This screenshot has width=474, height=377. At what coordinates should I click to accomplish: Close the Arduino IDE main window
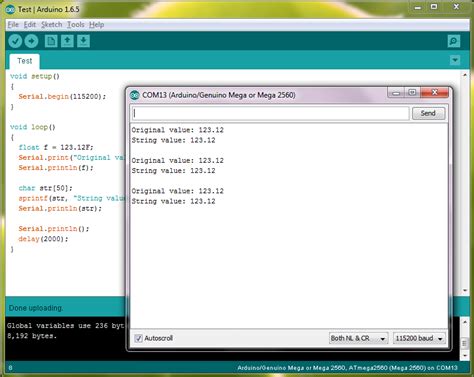456,7
